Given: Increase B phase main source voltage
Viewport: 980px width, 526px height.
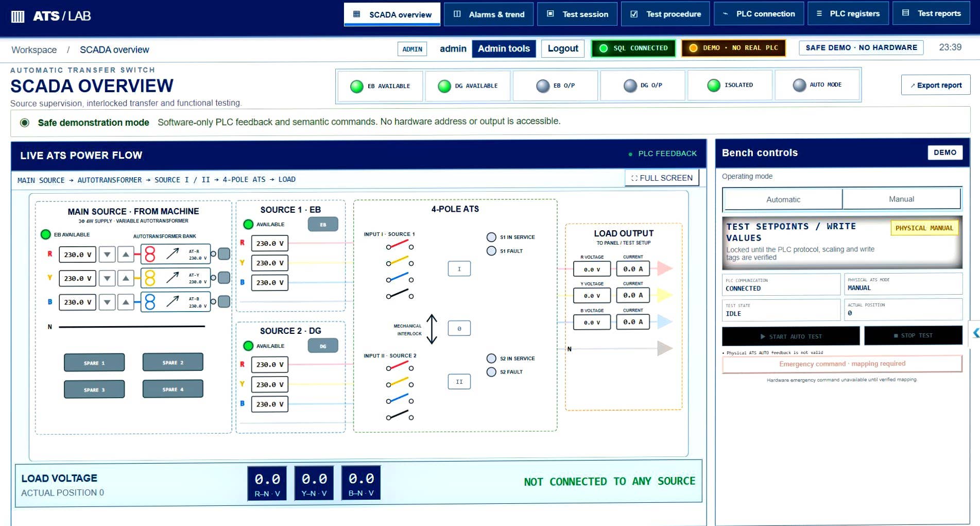Looking at the screenshot, I should click(126, 302).
